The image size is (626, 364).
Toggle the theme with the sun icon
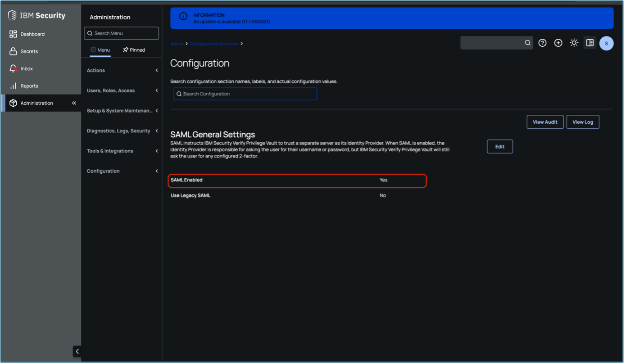pyautogui.click(x=574, y=43)
